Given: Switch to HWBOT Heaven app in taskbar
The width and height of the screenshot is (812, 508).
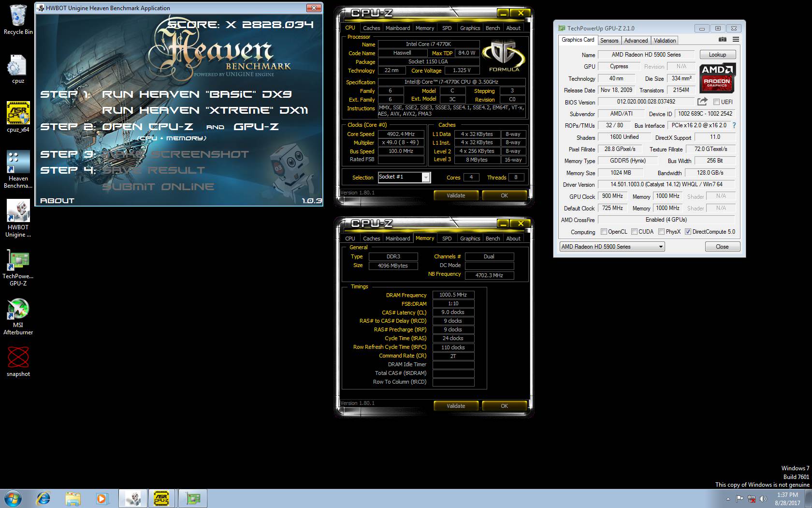Looking at the screenshot, I should 133,498.
